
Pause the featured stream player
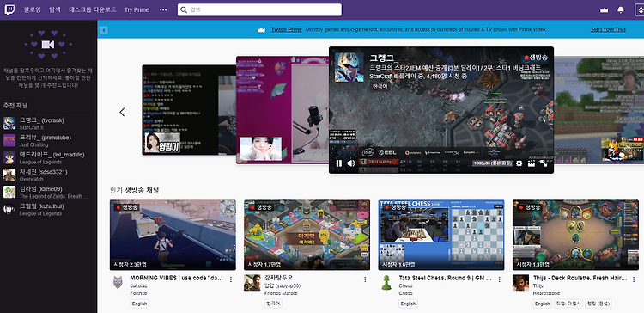click(x=339, y=163)
